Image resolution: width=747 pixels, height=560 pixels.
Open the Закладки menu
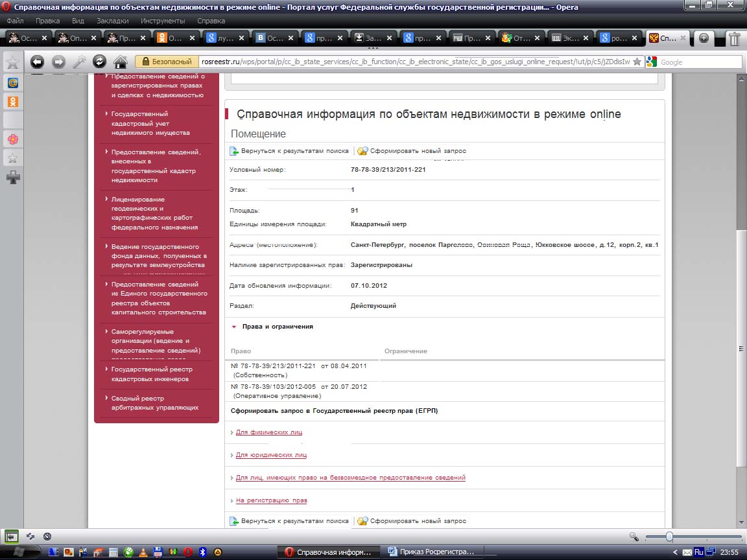click(x=112, y=21)
